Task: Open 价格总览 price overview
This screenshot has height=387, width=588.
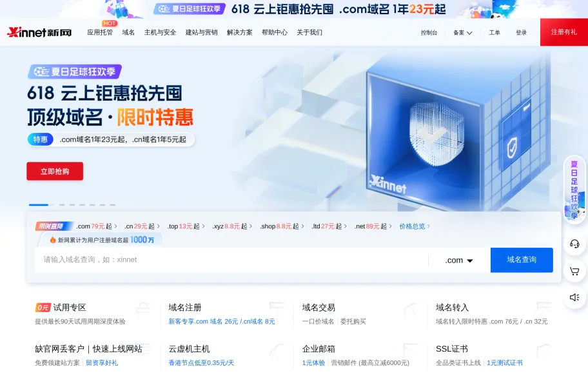Action: [x=415, y=226]
